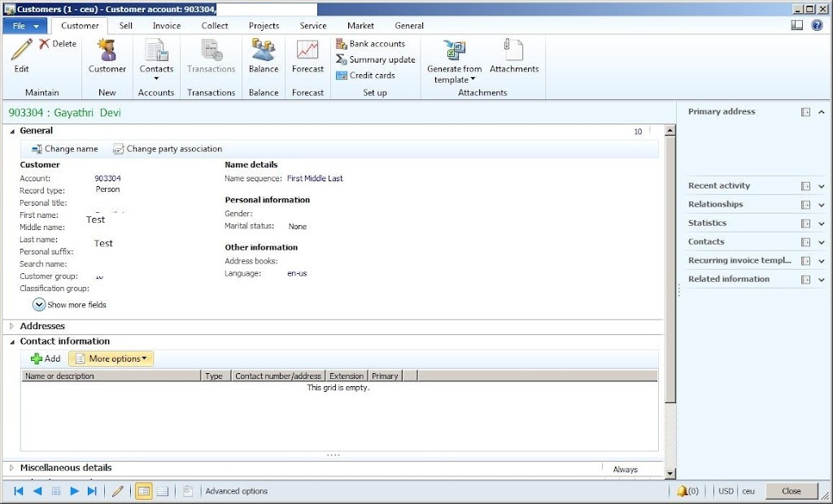Go to previous record in status bar
This screenshot has height=504, width=833.
point(37,491)
